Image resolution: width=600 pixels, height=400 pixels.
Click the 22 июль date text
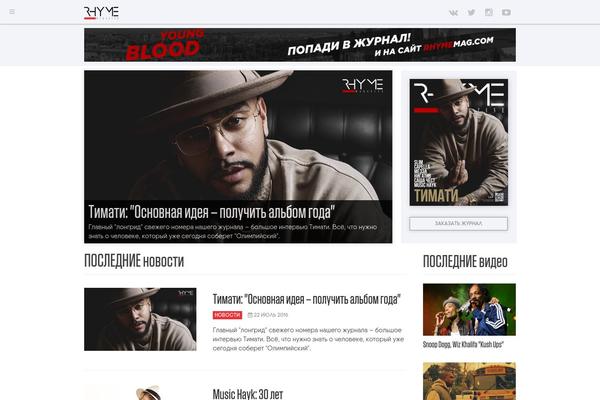pyautogui.click(x=268, y=315)
